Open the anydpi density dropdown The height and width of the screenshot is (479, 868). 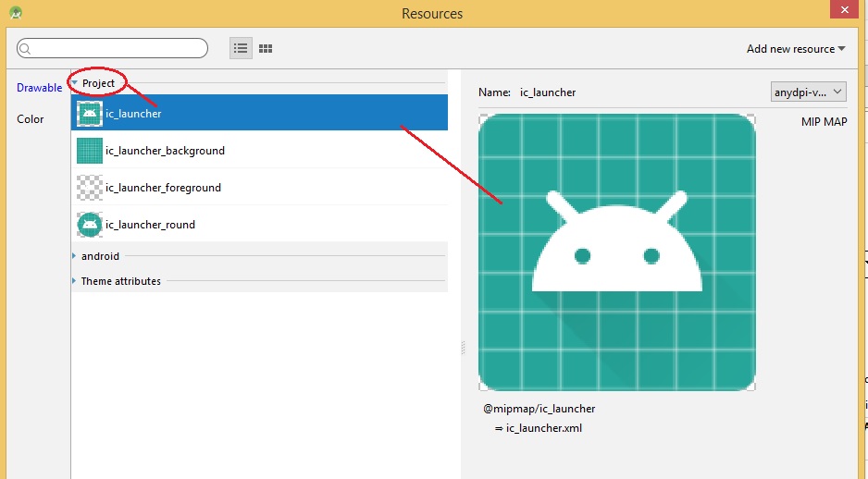pos(808,92)
